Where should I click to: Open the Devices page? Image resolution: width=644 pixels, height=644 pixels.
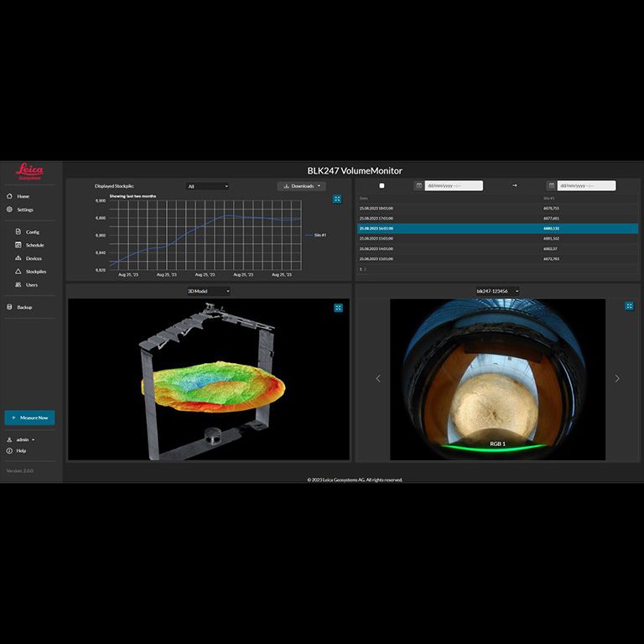coord(34,258)
